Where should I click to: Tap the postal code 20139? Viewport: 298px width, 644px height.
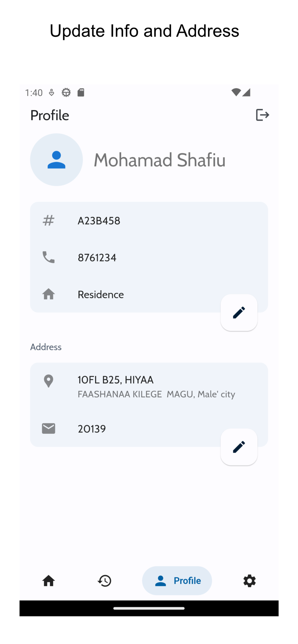(x=92, y=429)
